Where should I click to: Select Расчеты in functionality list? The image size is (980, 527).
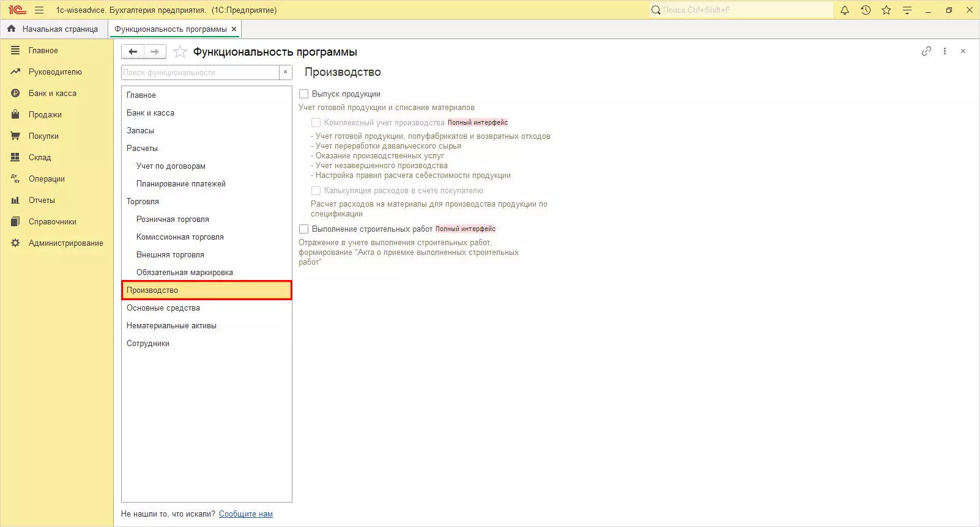tap(207, 148)
